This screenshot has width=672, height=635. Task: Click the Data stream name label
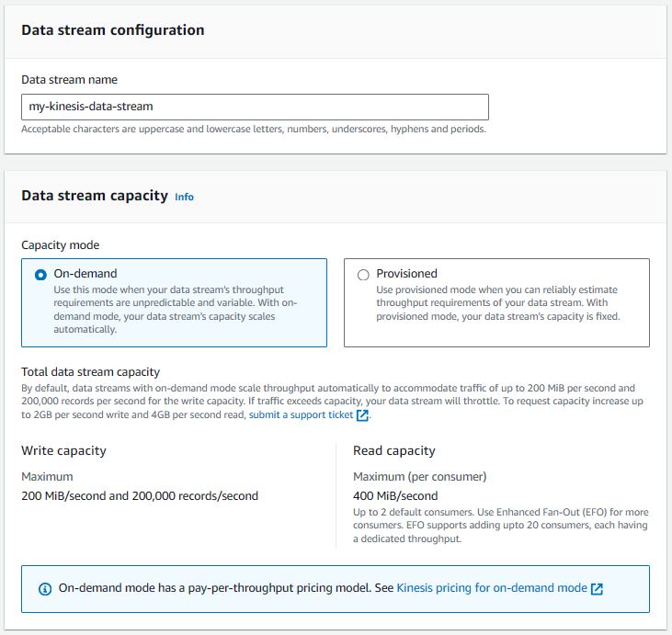tap(70, 80)
